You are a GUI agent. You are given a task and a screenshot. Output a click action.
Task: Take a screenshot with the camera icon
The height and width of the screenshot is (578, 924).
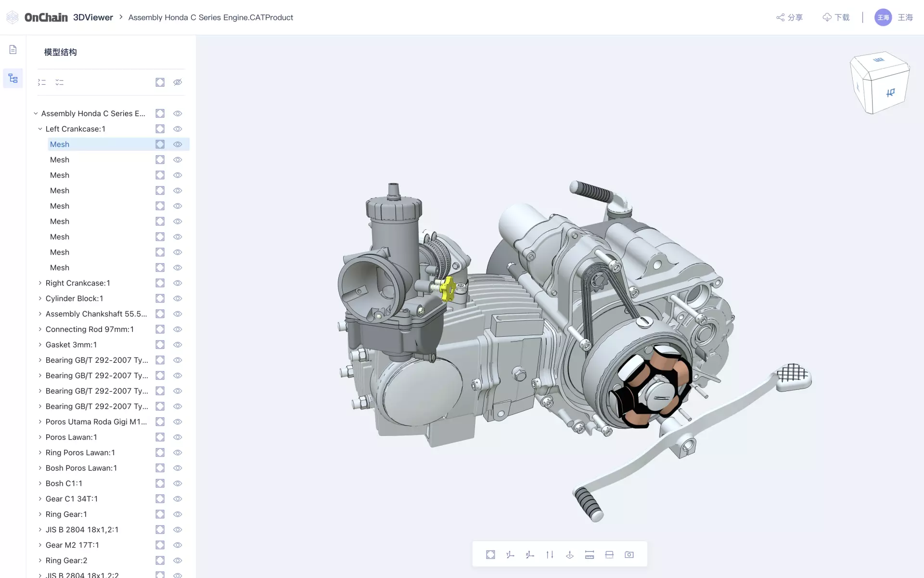click(x=629, y=554)
